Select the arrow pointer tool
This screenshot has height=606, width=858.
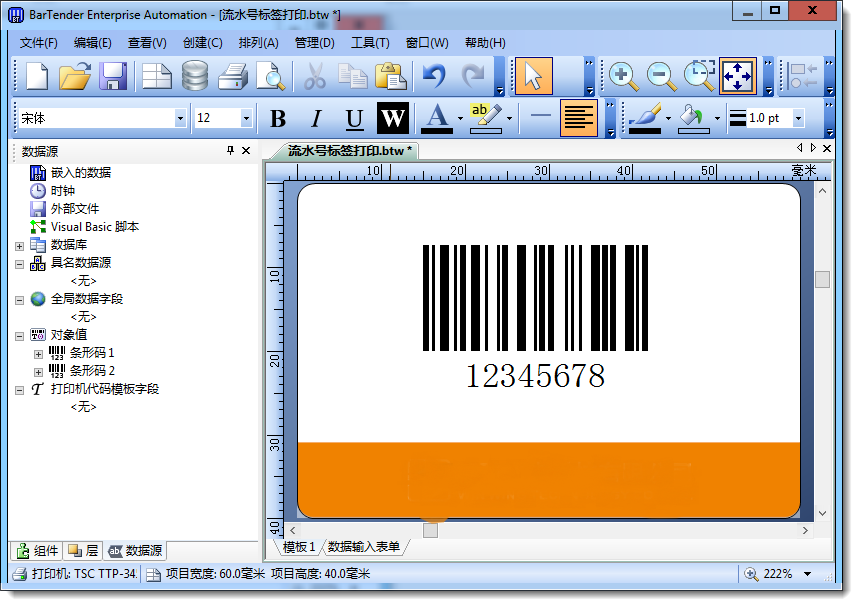coord(534,76)
